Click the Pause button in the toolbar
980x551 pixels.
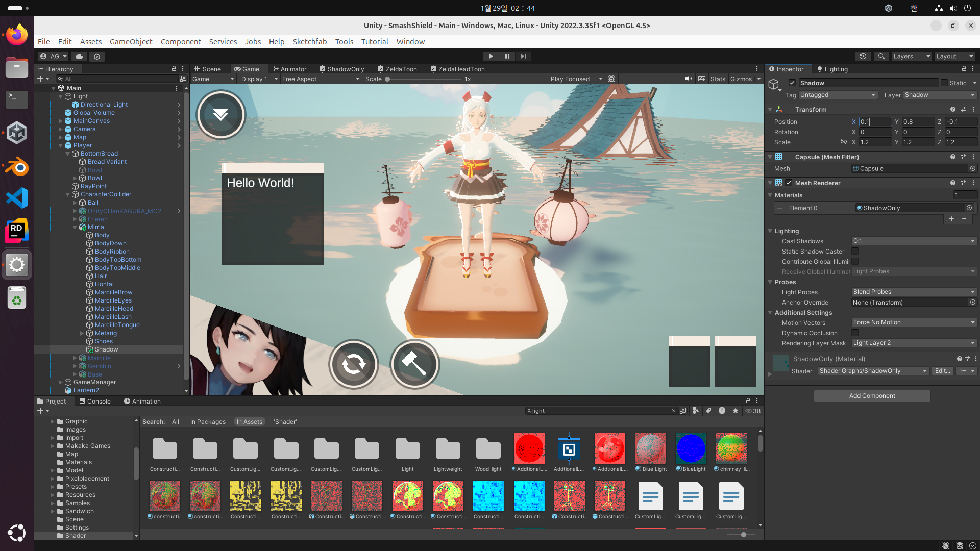click(x=507, y=56)
